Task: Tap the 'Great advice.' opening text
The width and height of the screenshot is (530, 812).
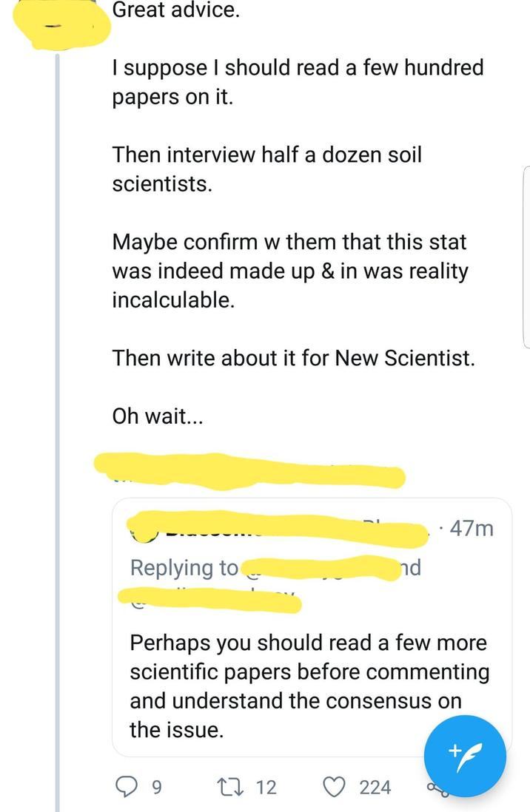Action: (x=176, y=10)
